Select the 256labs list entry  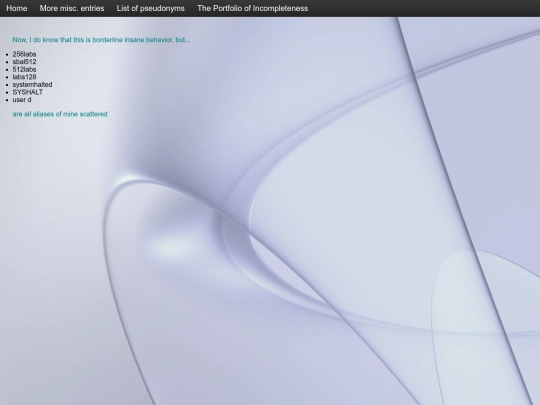pos(24,54)
